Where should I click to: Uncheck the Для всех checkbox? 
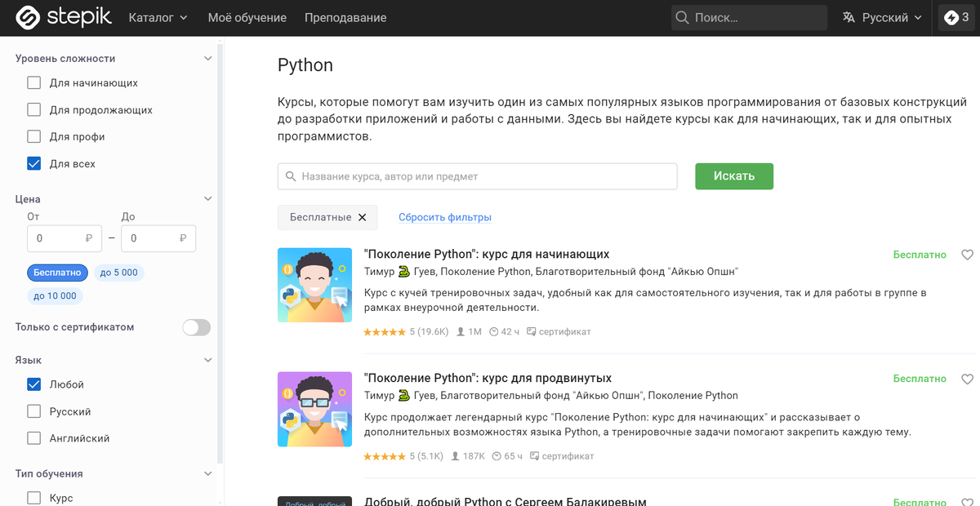(33, 163)
